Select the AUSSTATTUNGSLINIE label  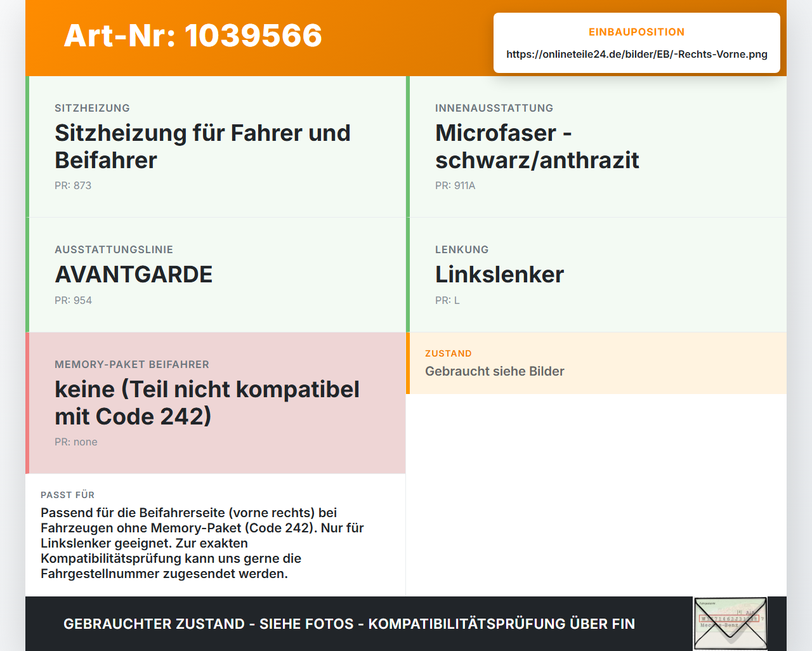point(114,249)
